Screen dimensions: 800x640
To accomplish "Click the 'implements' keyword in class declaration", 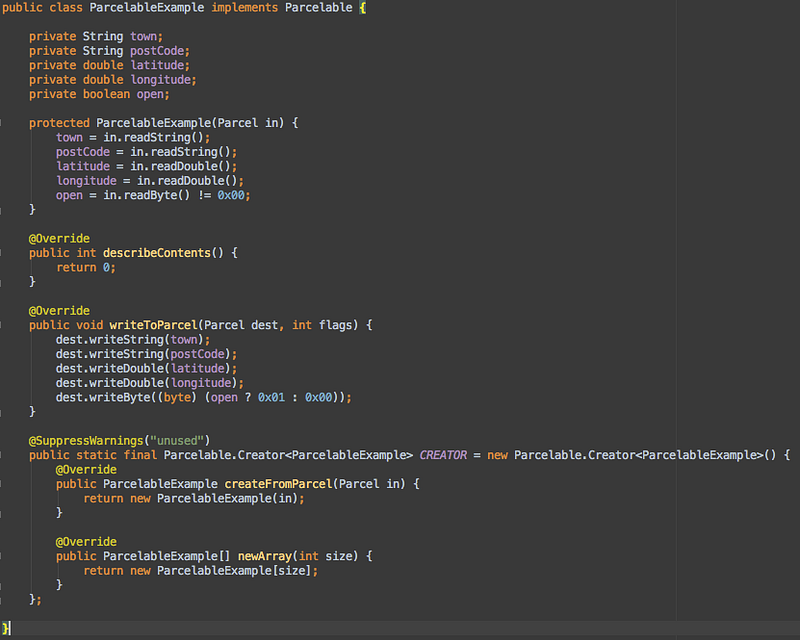I will tap(244, 8).
